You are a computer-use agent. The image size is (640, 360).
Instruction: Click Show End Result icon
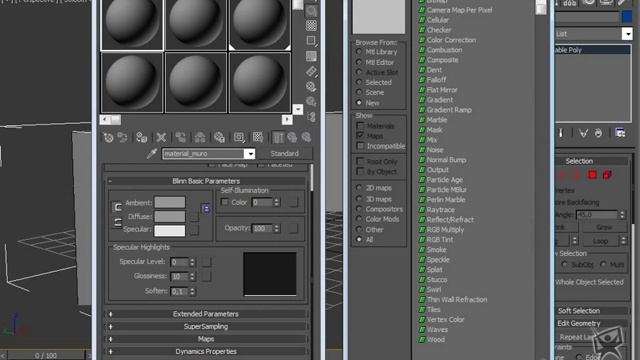coord(278,138)
